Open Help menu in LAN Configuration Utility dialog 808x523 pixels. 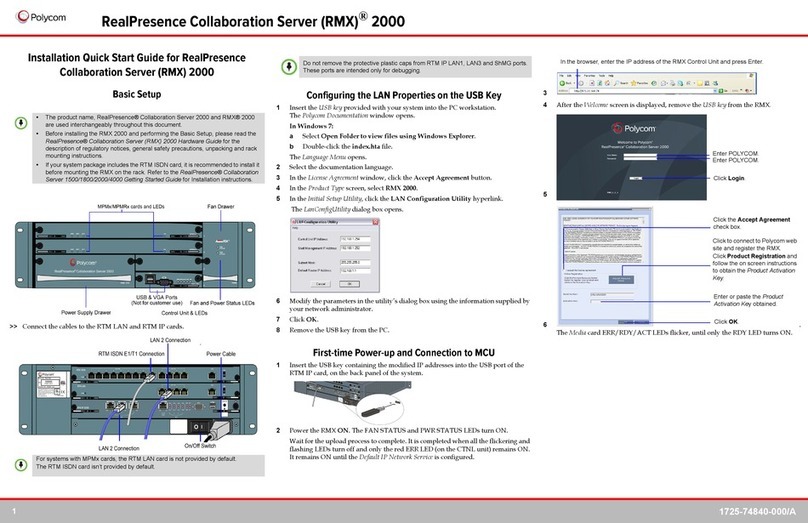(x=295, y=228)
